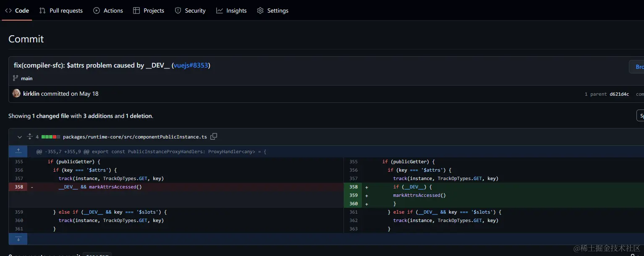Open the Security tab

coord(190,10)
